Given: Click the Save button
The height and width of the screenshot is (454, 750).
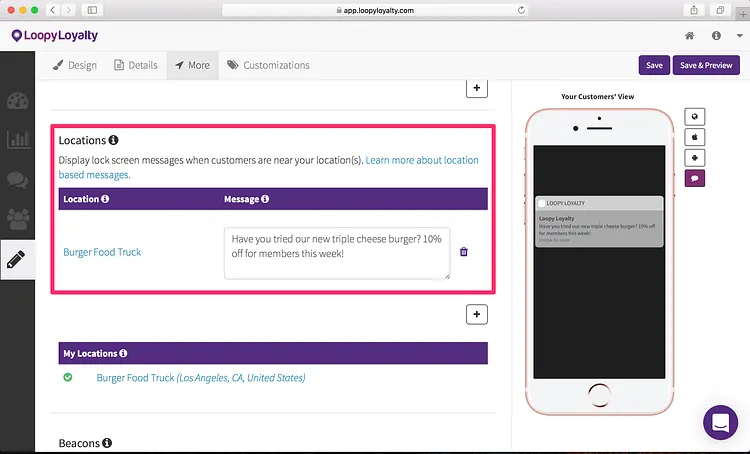Looking at the screenshot, I should (654, 65).
